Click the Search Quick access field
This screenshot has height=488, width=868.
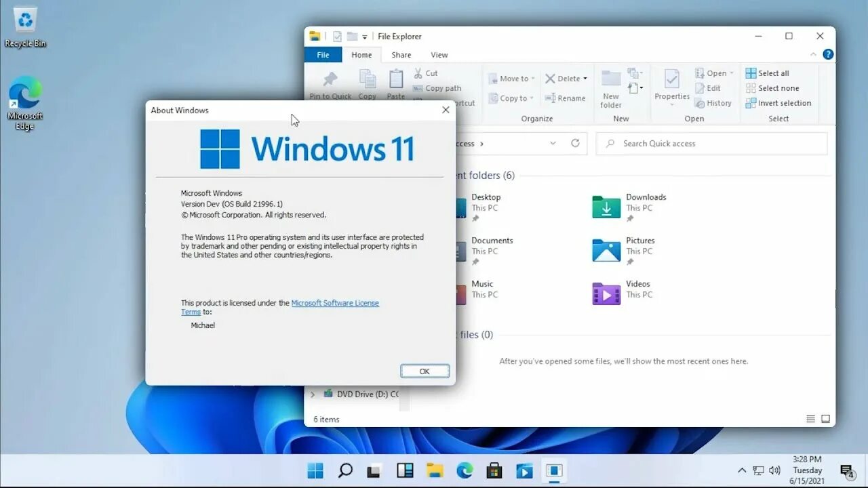pos(711,144)
